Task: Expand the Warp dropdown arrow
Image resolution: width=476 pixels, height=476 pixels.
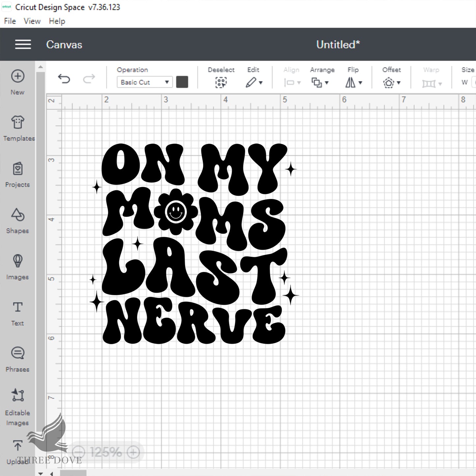Action: 440,84
